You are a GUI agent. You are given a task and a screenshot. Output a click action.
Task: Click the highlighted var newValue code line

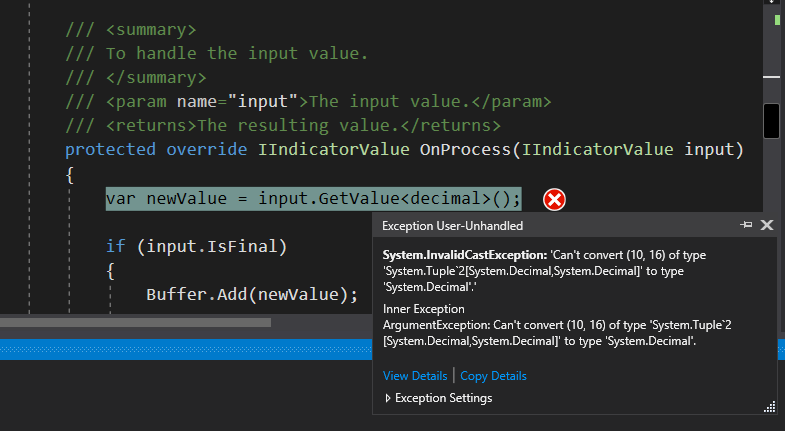coord(313,199)
